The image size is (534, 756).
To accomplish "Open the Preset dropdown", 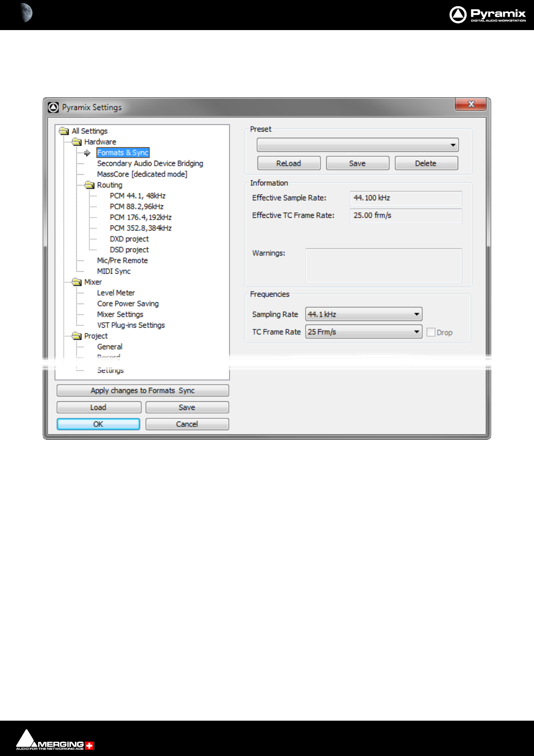I will (x=358, y=145).
